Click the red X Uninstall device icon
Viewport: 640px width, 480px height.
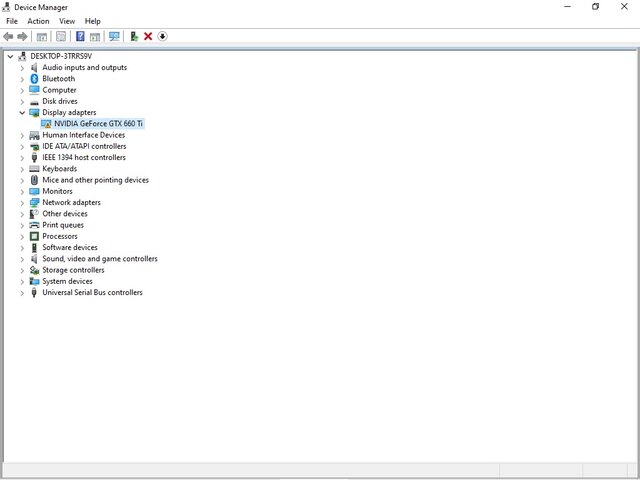pos(148,36)
